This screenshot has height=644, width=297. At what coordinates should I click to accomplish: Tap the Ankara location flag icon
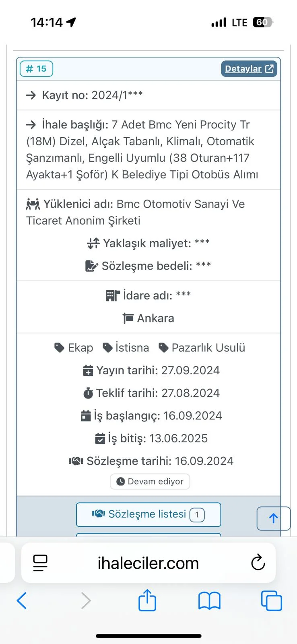pyautogui.click(x=128, y=318)
